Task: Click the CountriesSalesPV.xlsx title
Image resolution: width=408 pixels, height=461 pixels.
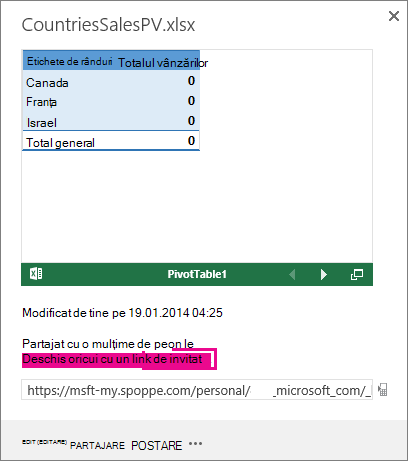Action: [x=108, y=25]
